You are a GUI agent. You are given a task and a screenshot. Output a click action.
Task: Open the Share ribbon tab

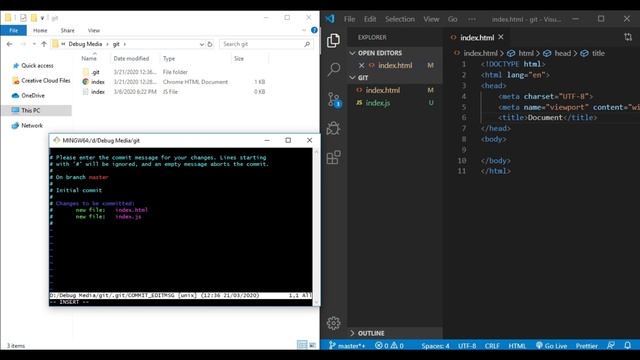[68, 30]
